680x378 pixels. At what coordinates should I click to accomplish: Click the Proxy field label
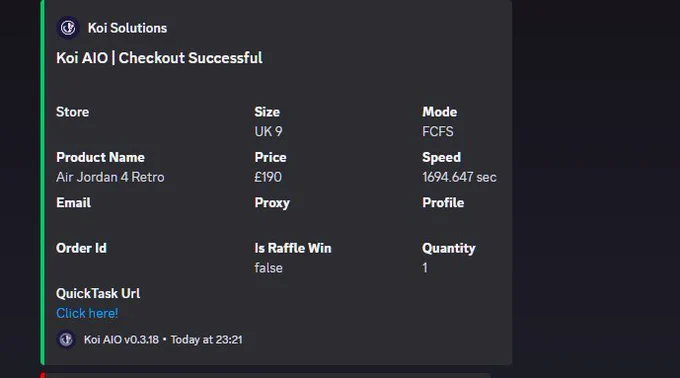point(272,203)
